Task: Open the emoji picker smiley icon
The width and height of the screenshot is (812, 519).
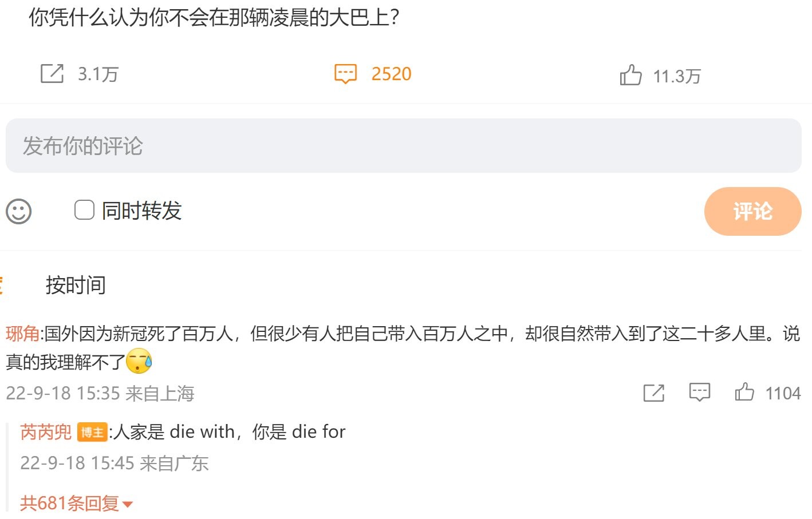Action: point(19,211)
